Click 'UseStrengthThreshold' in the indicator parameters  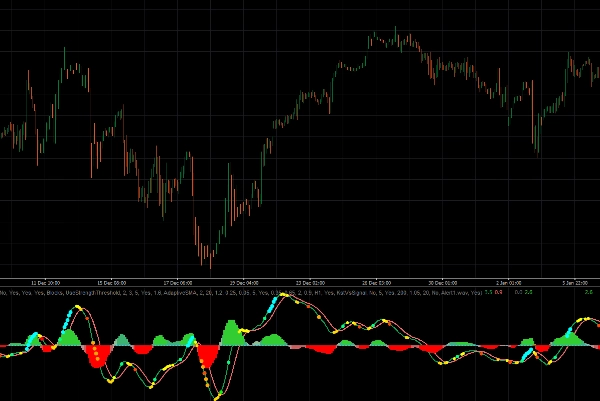pos(93,293)
